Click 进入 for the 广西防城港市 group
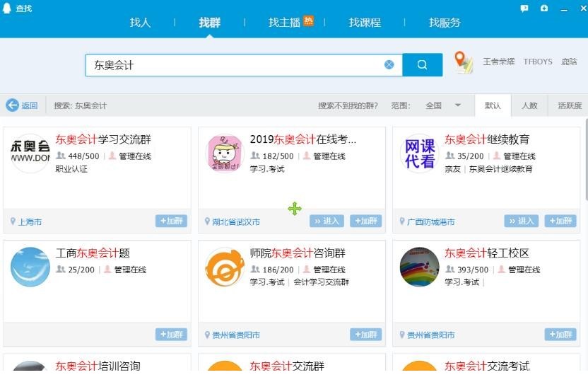This screenshot has width=588, height=387. pyautogui.click(x=522, y=221)
